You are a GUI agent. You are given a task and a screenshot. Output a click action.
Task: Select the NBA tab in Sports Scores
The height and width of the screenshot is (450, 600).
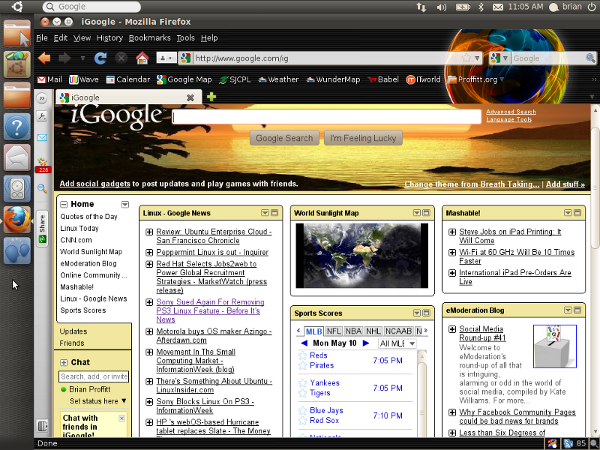tap(353, 331)
